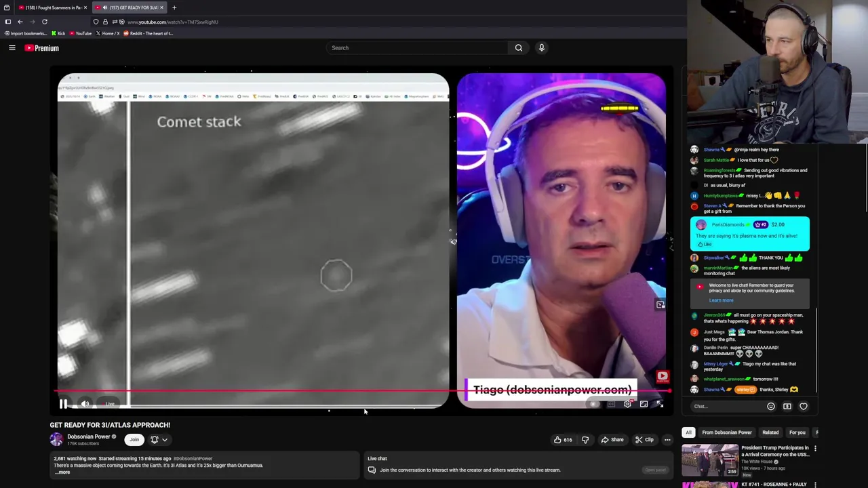Toggle autoplay switch in the player
The image size is (868, 488).
[594, 404]
